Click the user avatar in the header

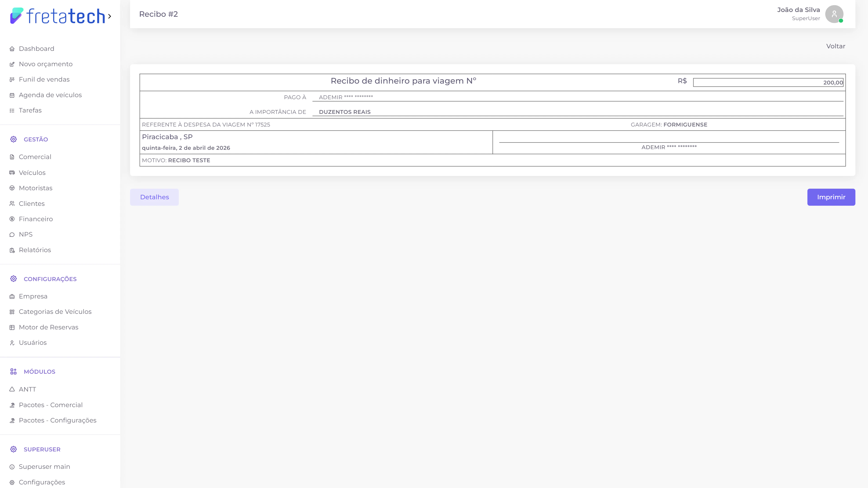[834, 14]
